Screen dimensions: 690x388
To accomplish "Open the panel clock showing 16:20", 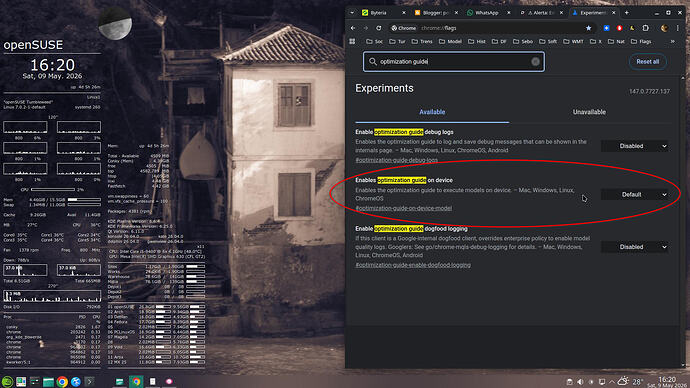I will 667,382.
